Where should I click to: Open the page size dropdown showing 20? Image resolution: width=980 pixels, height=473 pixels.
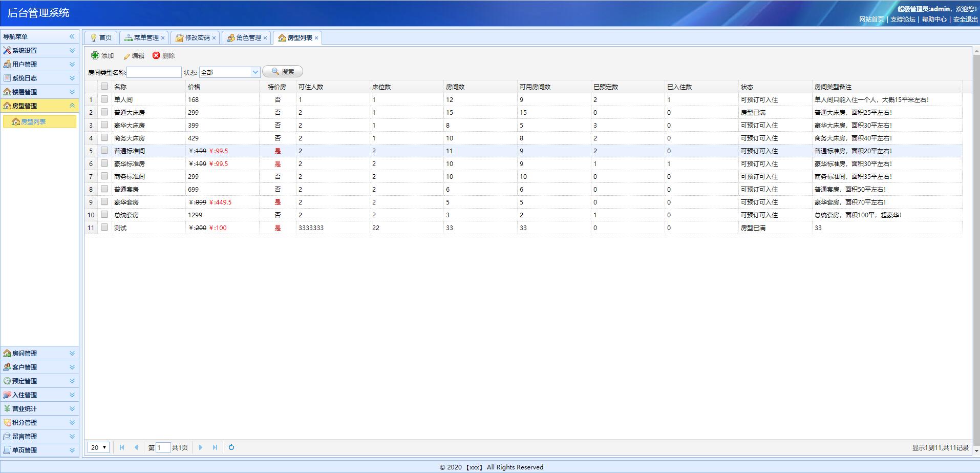point(98,447)
